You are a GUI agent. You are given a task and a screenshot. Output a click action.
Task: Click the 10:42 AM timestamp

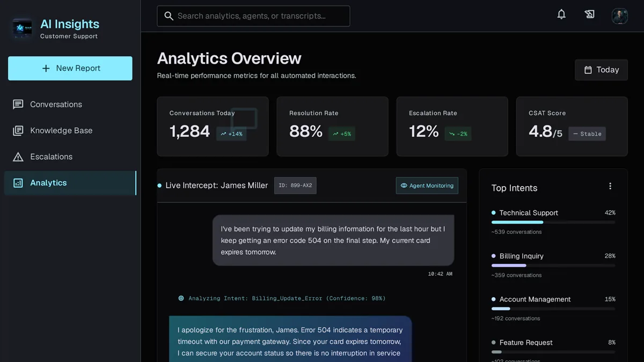440,274
